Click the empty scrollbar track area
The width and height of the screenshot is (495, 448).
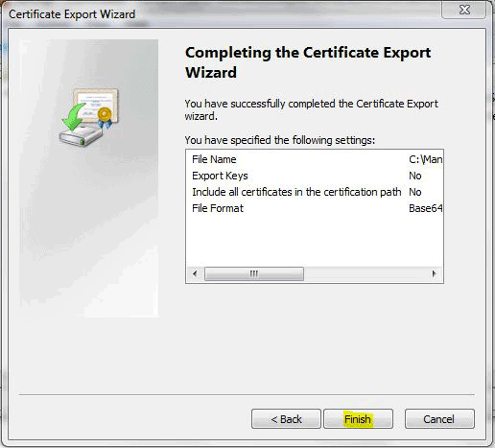365,273
